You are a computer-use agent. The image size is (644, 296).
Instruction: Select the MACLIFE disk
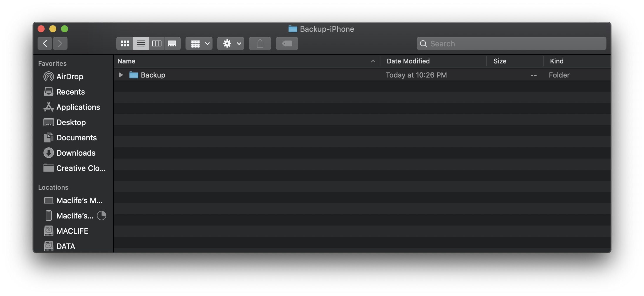point(72,231)
